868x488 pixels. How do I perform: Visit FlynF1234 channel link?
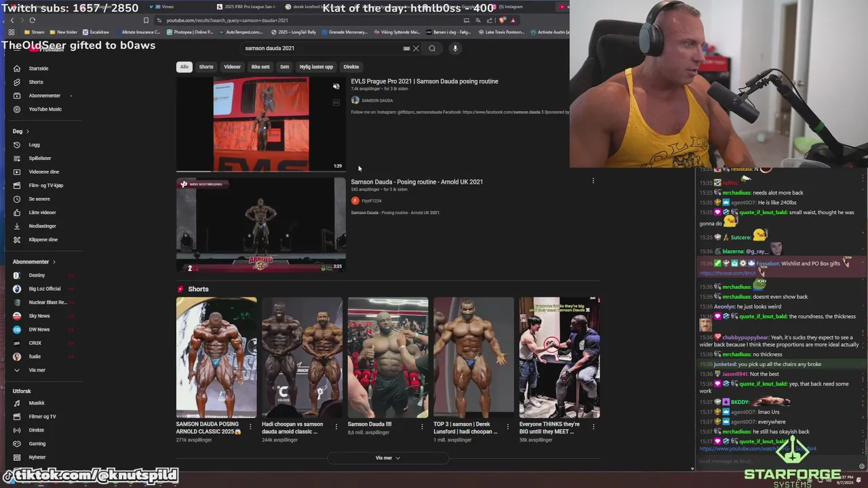pos(372,201)
